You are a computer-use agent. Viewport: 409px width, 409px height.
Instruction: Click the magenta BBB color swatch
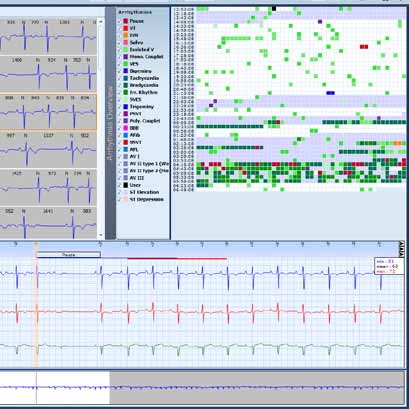[x=126, y=128]
